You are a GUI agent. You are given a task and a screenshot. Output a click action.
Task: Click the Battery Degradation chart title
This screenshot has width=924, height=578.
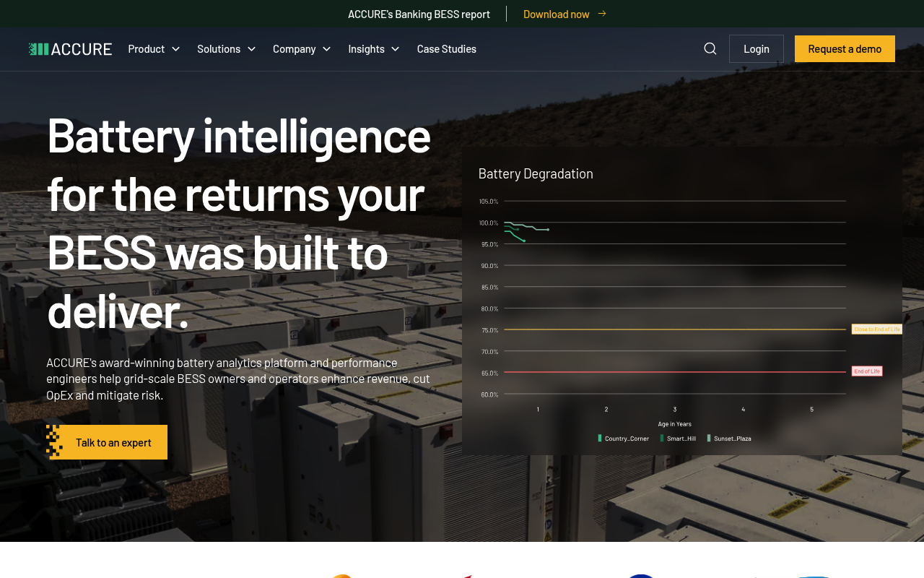[536, 173]
